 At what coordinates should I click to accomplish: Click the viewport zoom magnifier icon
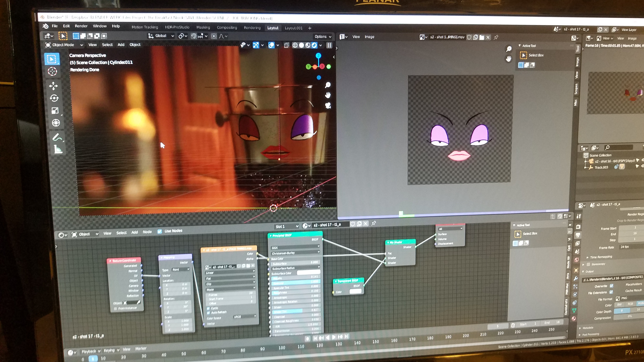(x=328, y=85)
